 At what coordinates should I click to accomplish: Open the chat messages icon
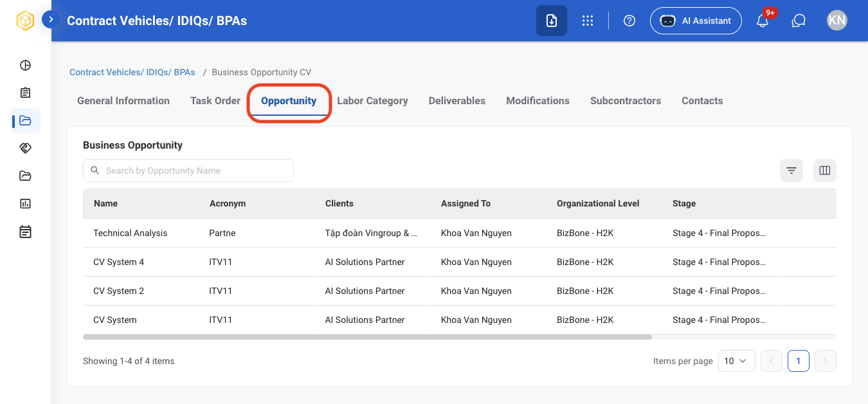799,21
